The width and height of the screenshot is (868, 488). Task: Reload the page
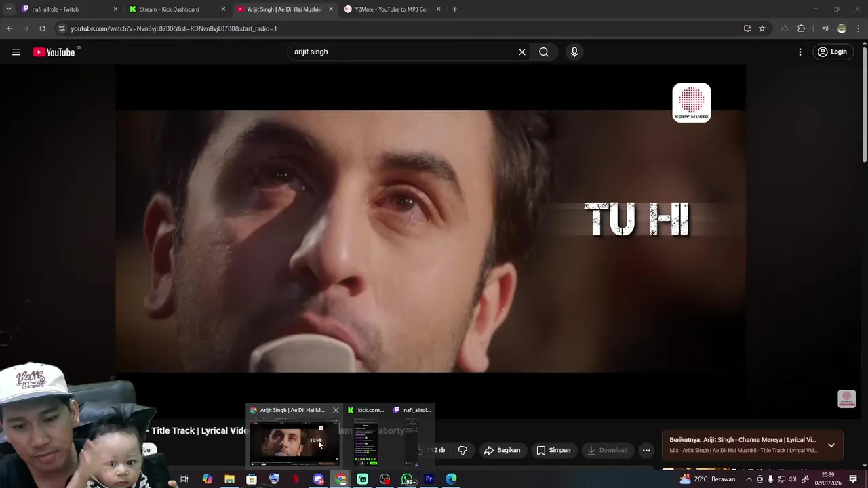42,28
